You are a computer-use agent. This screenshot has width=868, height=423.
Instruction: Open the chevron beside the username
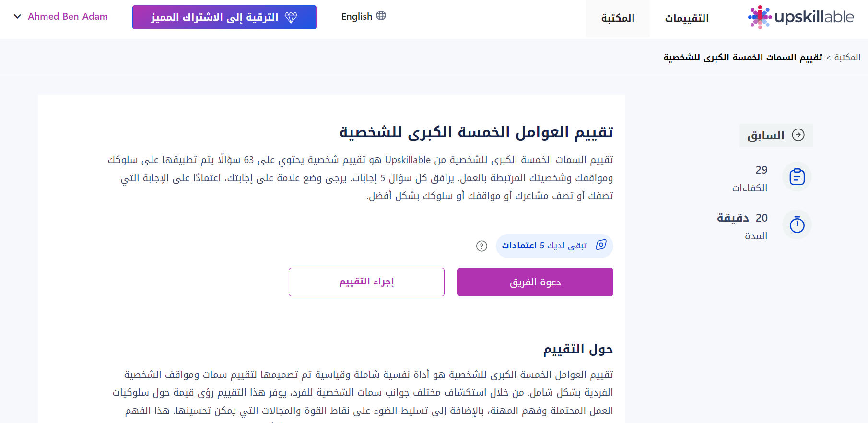pyautogui.click(x=18, y=16)
